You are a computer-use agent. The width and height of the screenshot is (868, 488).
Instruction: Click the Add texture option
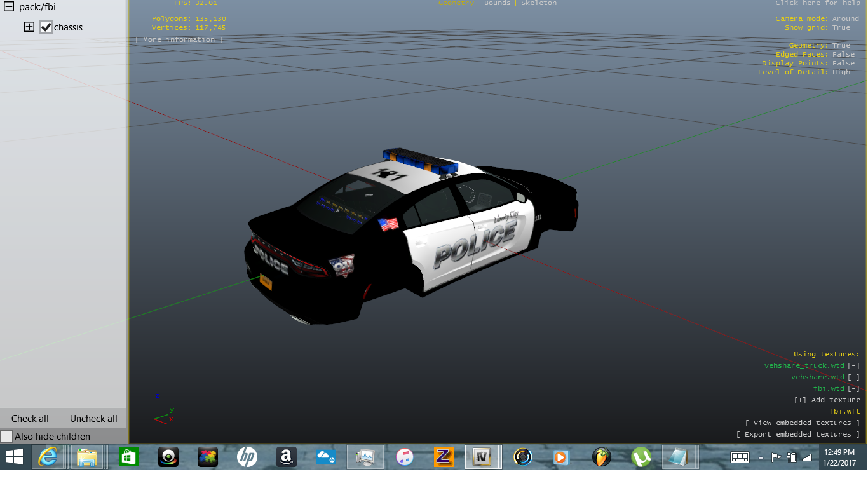pos(827,400)
